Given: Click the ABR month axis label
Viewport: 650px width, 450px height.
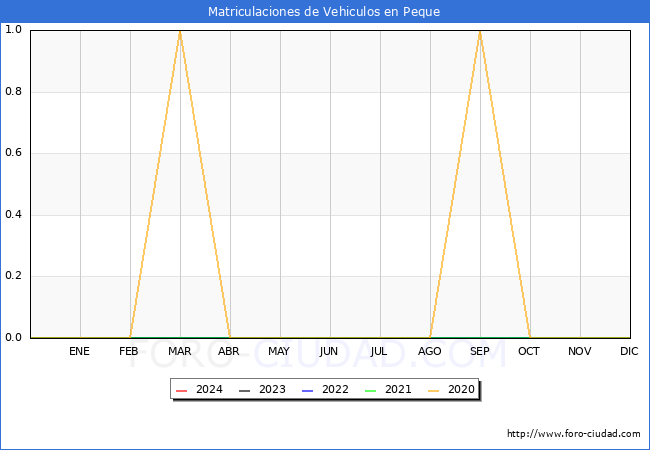Looking at the screenshot, I should (229, 351).
